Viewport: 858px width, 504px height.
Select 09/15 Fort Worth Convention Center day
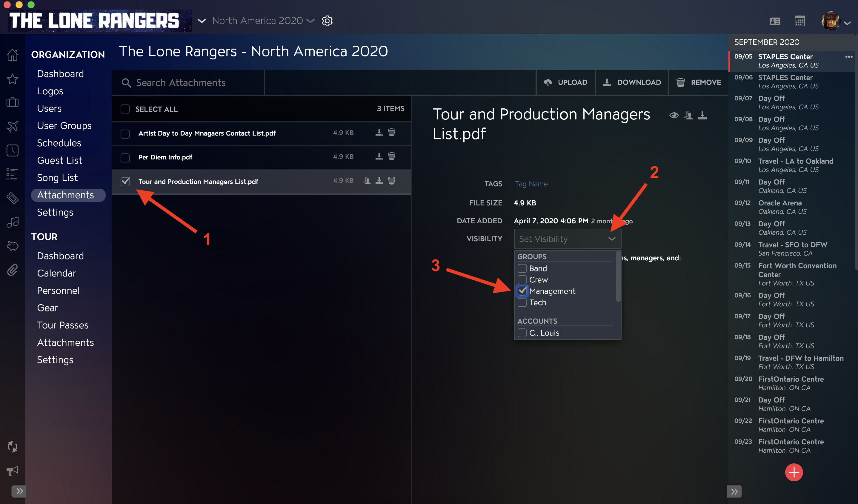point(791,274)
